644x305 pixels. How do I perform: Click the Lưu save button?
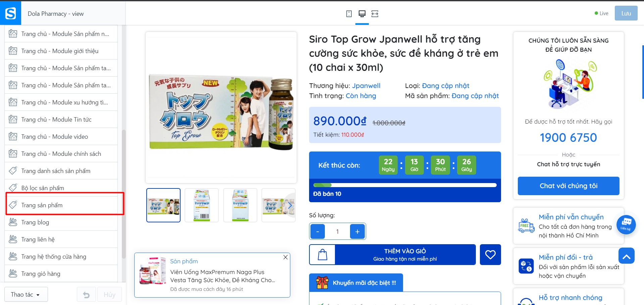pyautogui.click(x=626, y=13)
